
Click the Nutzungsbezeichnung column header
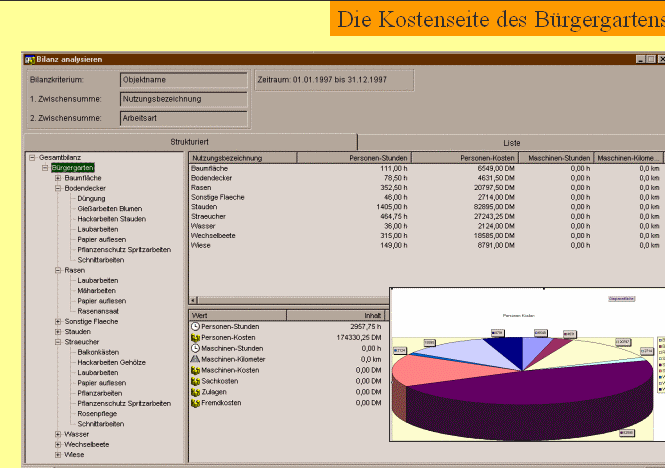[x=227, y=158]
